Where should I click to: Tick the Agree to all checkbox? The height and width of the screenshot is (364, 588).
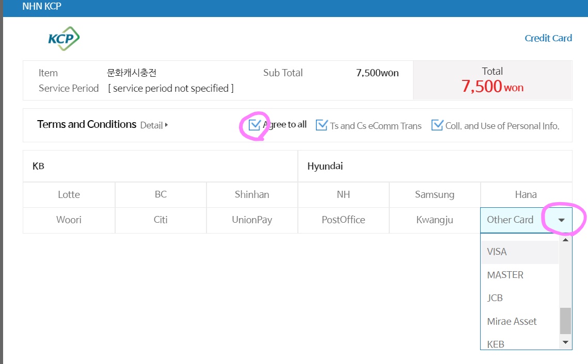[x=255, y=125]
